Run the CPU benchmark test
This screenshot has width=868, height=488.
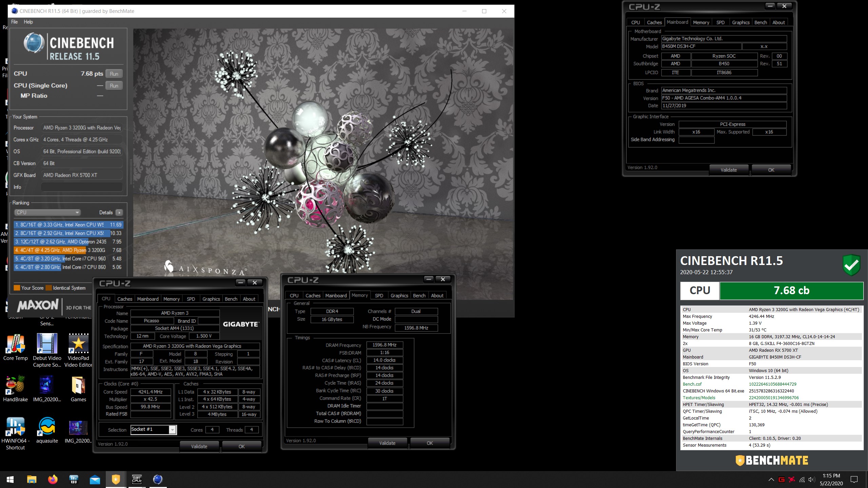pos(114,74)
